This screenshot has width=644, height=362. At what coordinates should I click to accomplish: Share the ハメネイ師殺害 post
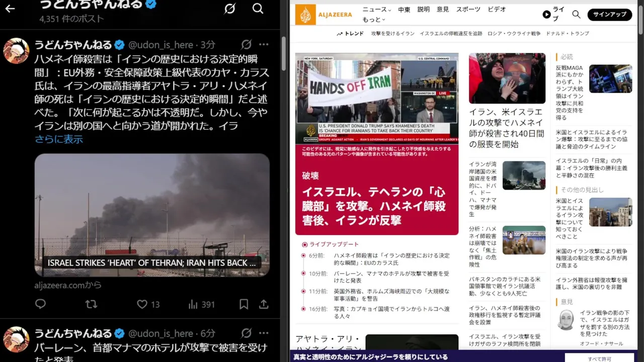[x=264, y=304]
